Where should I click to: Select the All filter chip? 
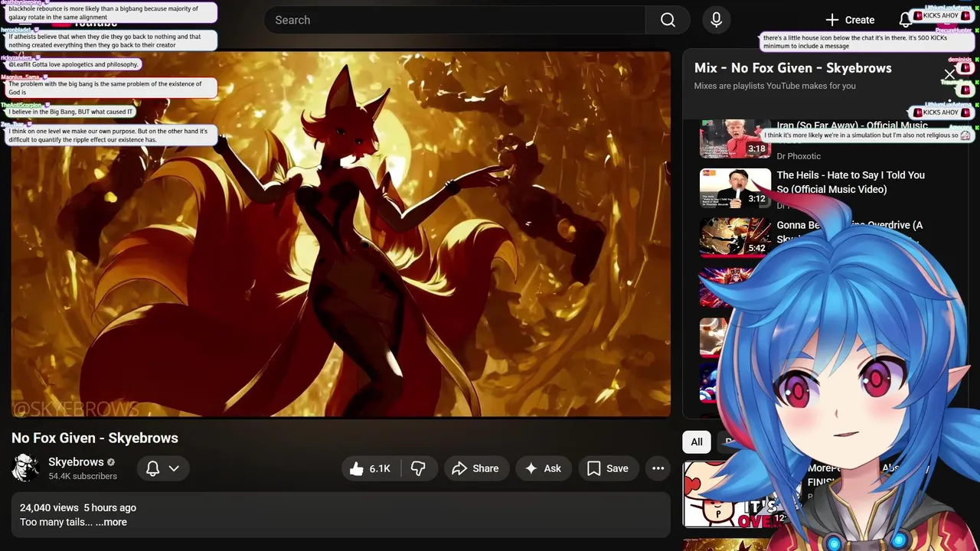click(697, 442)
